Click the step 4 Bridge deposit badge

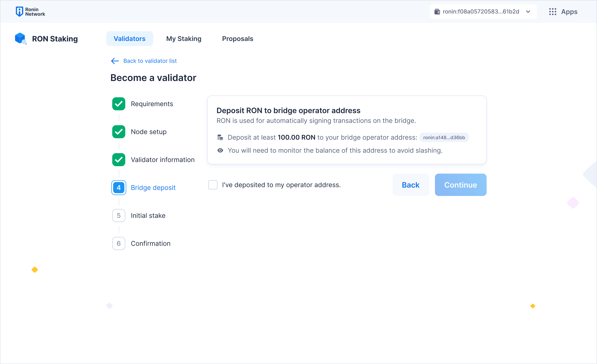(x=119, y=188)
